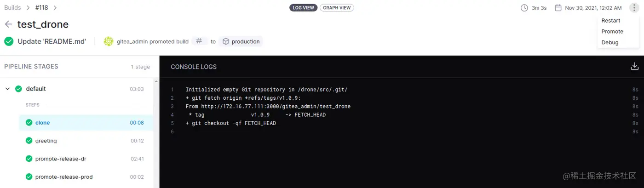Click log line 'git fetch origin +refs/tags/v1.0.9:'
The image size is (644, 188).
point(243,98)
